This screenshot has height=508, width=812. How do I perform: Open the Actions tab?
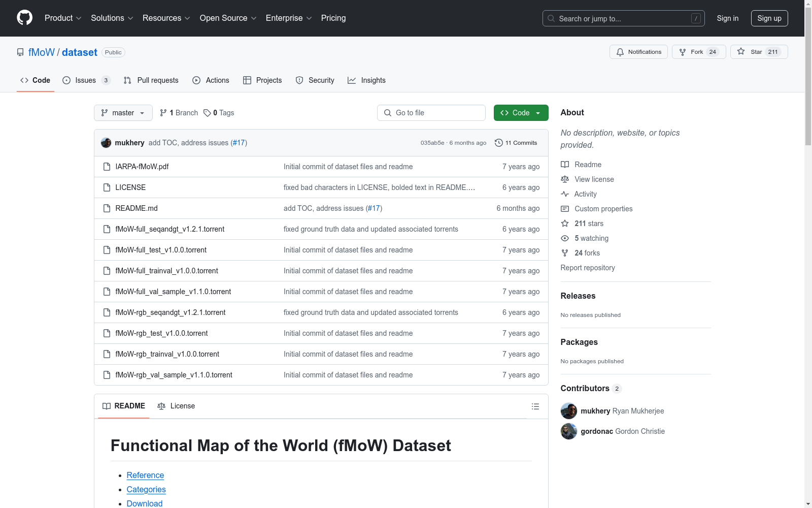[x=211, y=80]
